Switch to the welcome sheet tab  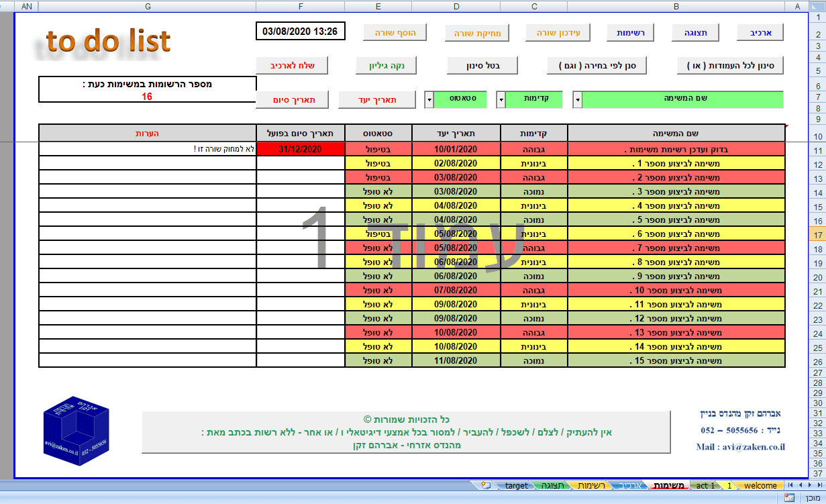point(760,485)
